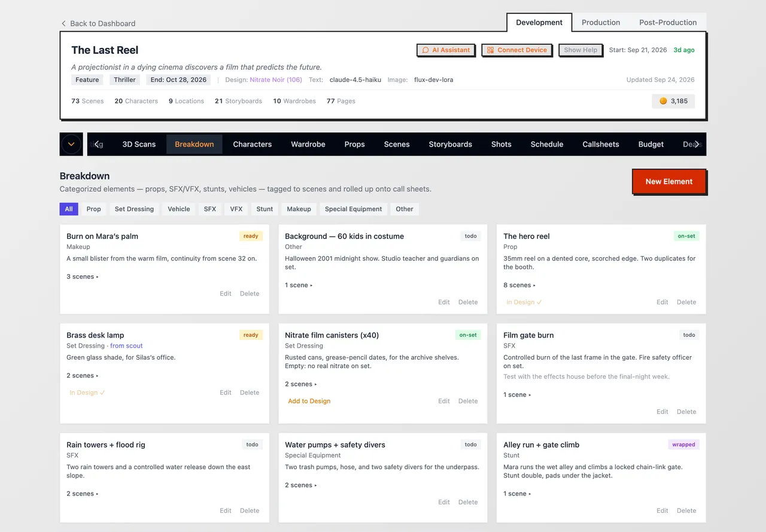Click Add to Design on Nitrate film canisters
Image resolution: width=766 pixels, height=532 pixels.
[309, 401]
